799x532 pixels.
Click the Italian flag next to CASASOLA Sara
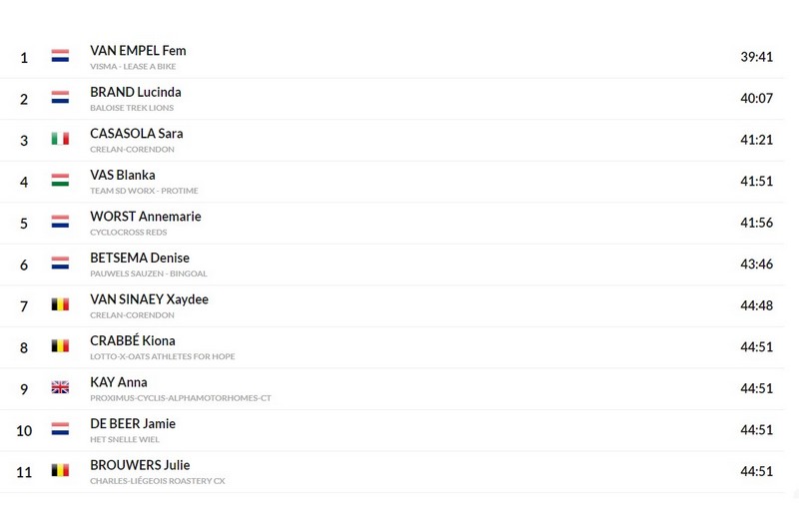click(60, 139)
